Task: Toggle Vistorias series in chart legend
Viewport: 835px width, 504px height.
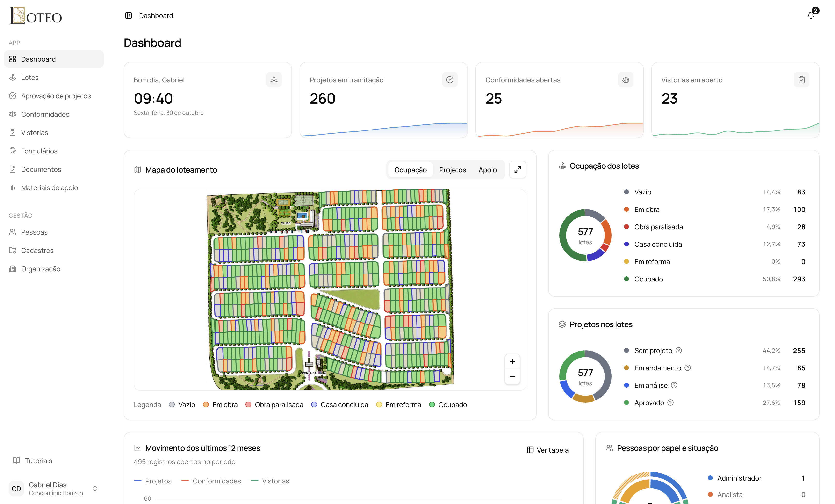Action: click(x=270, y=481)
